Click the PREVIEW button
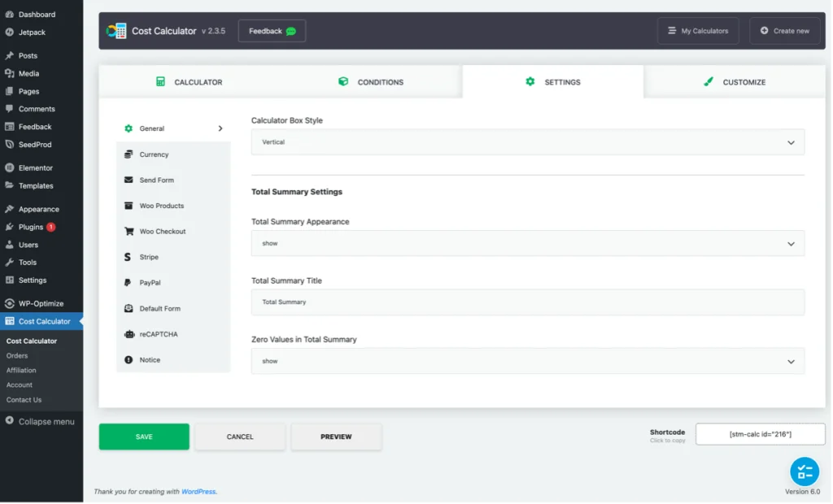Screen dimensions: 833x504 [x=336, y=437]
